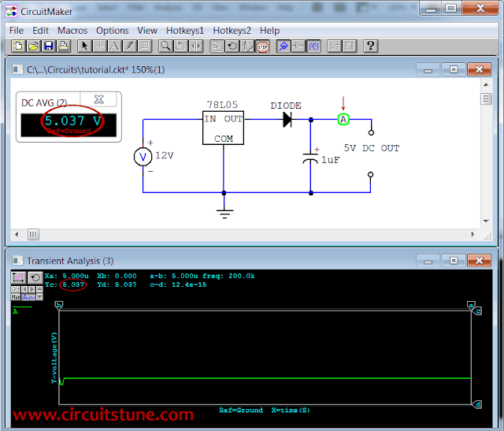Open the Macros menu
Screen dimensions: 504x431
(x=72, y=31)
